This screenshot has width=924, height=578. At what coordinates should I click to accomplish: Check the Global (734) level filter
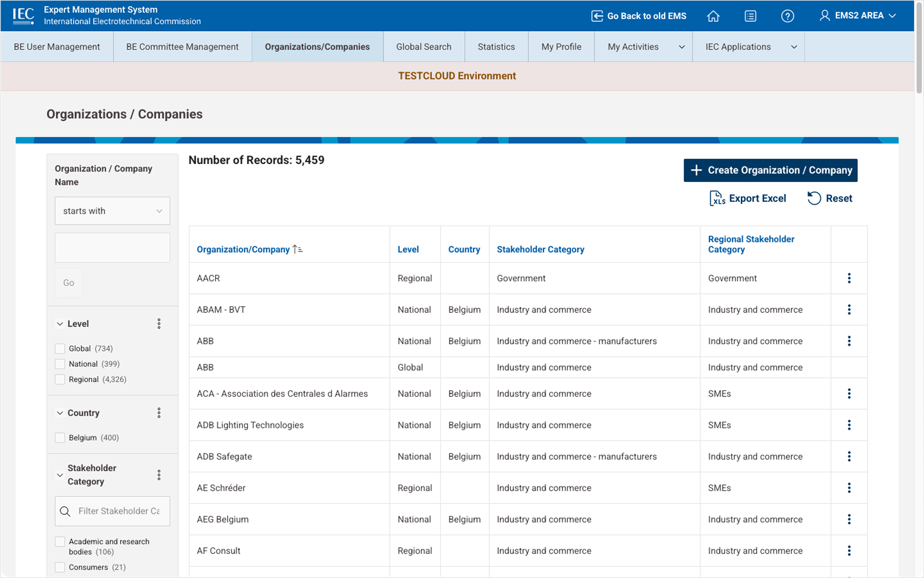pyautogui.click(x=60, y=348)
